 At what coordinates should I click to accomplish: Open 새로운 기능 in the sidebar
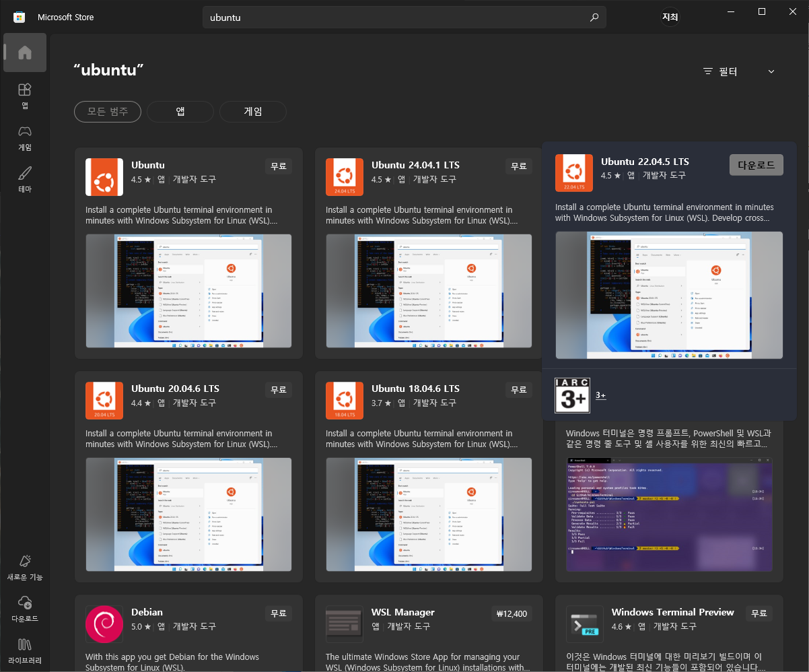(25, 567)
